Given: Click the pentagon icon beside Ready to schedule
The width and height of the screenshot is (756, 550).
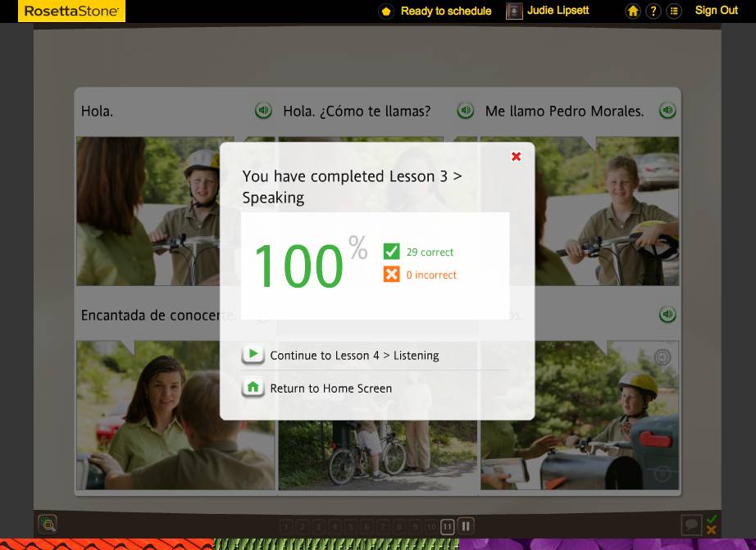Looking at the screenshot, I should (x=386, y=11).
